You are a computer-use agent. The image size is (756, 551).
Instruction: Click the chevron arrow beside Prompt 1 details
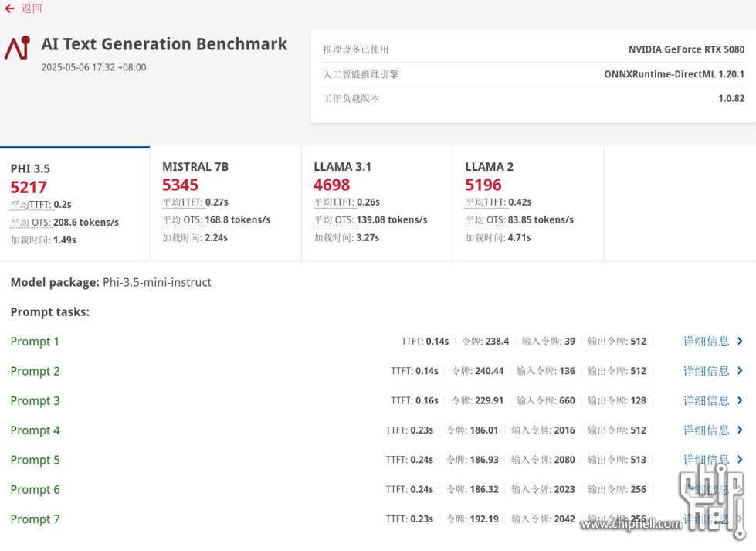tap(740, 341)
